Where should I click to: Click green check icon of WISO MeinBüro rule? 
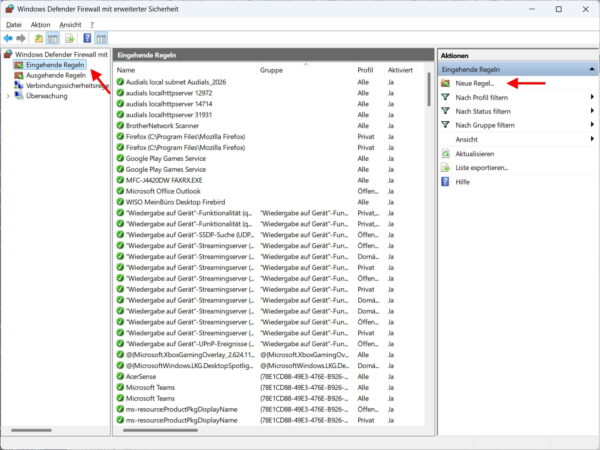[x=120, y=202]
